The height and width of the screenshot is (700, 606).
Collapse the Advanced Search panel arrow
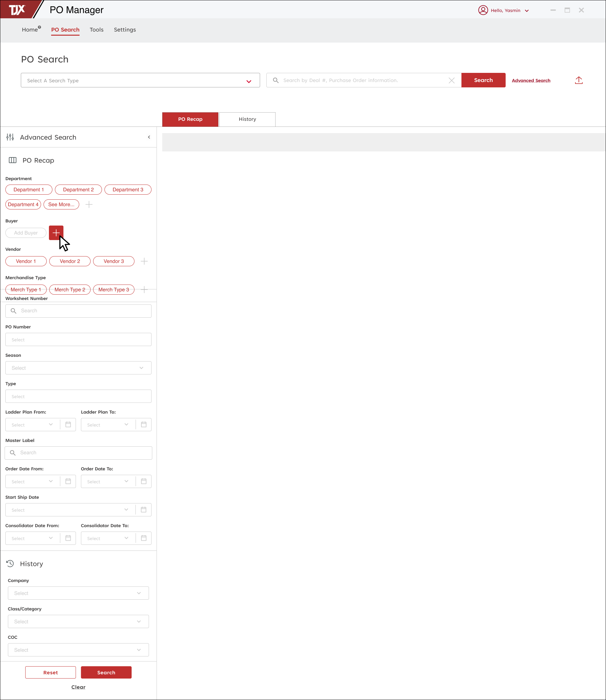pos(149,137)
